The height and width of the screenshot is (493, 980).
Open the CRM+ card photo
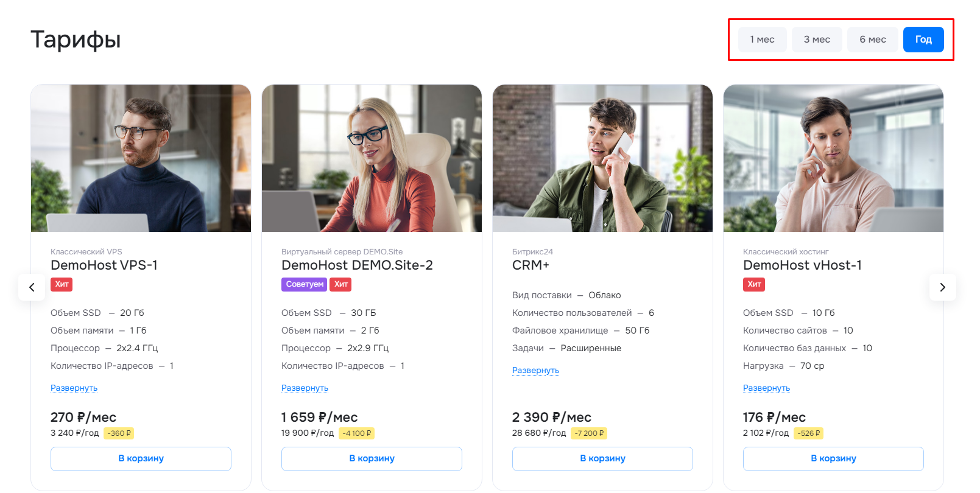point(602,158)
